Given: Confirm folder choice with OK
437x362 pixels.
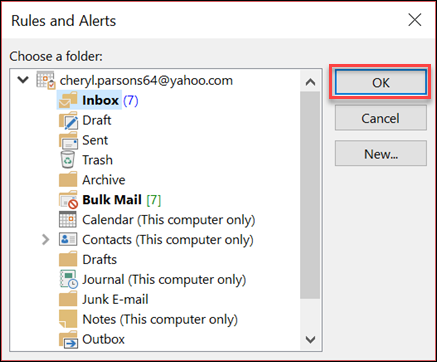Looking at the screenshot, I should [381, 82].
